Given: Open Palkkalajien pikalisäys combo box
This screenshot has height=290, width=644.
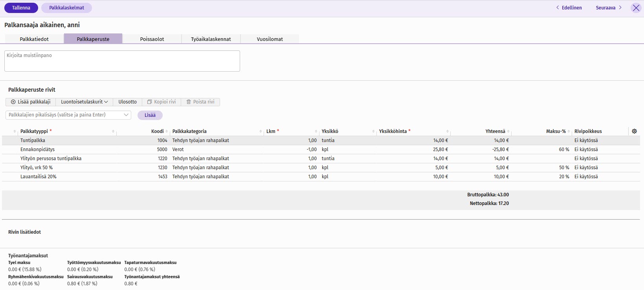Looking at the screenshot, I should (68, 115).
